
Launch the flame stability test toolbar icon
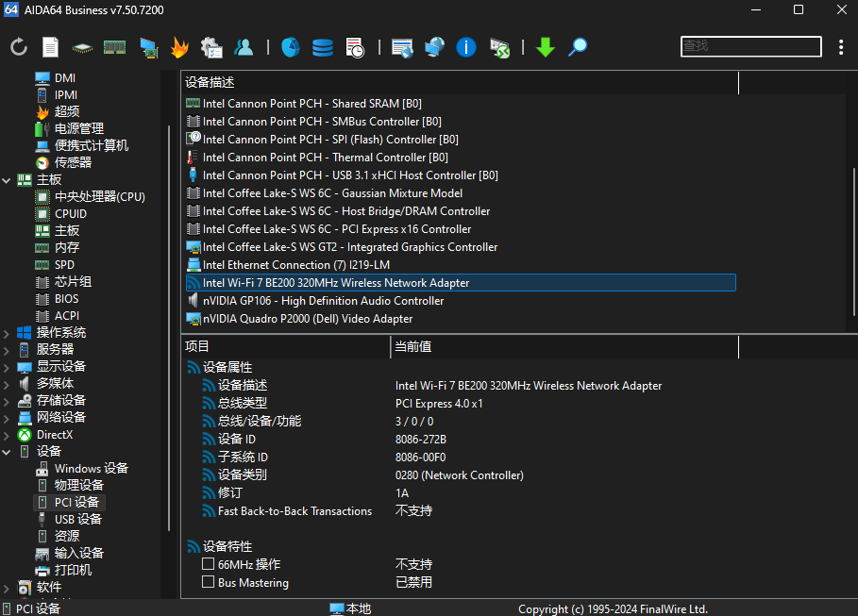179,47
